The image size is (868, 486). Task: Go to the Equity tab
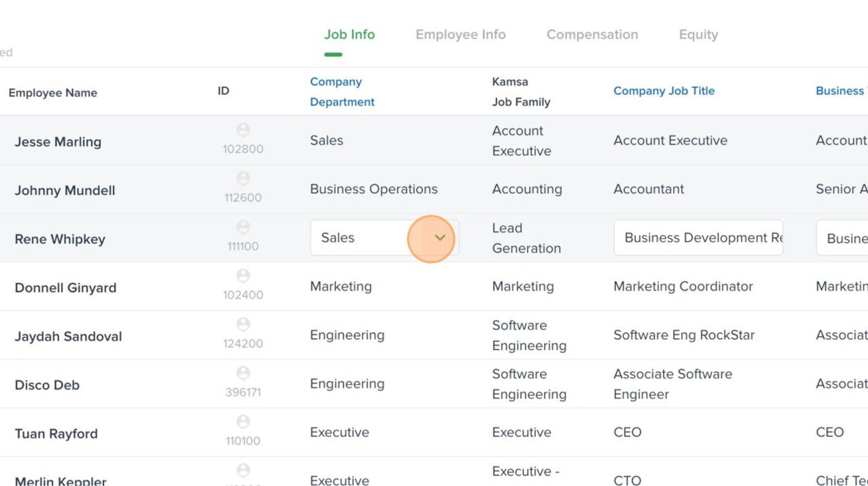coord(698,35)
